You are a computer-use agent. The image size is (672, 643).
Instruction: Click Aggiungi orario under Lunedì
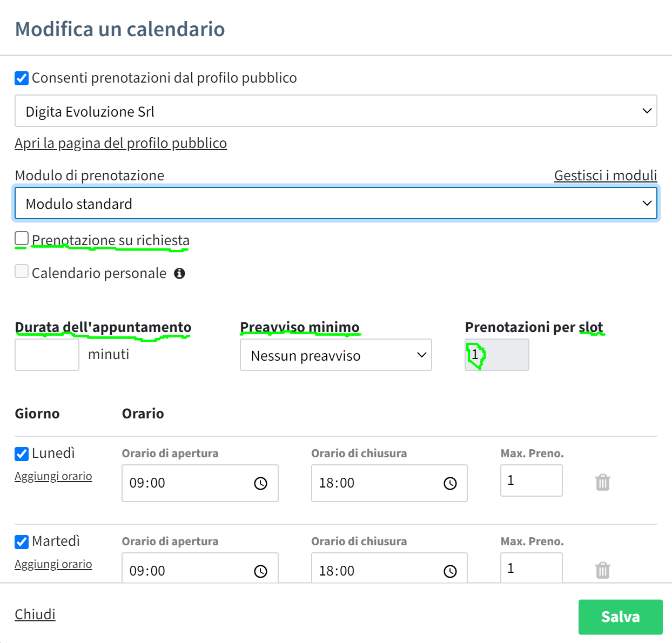click(x=53, y=476)
